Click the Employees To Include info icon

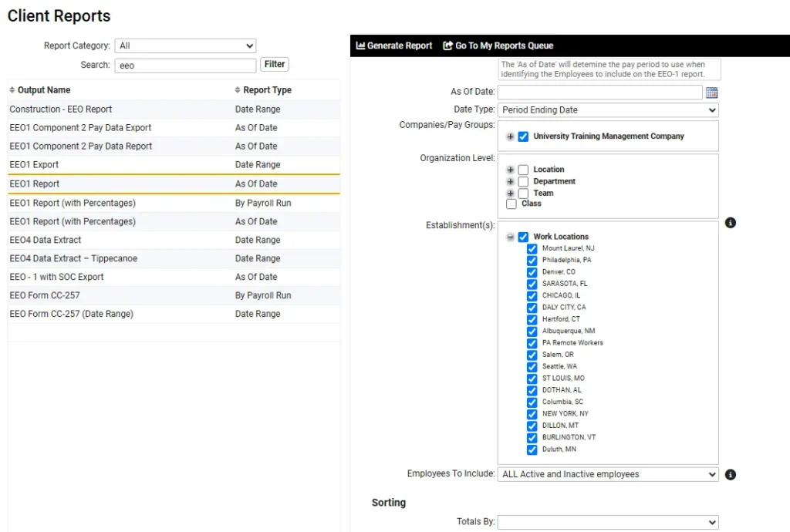tap(730, 474)
